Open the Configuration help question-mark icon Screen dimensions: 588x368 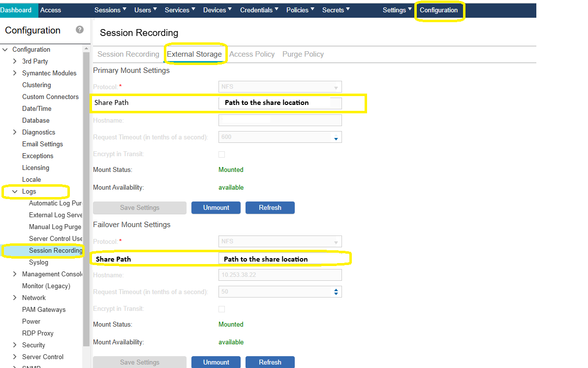tap(80, 30)
